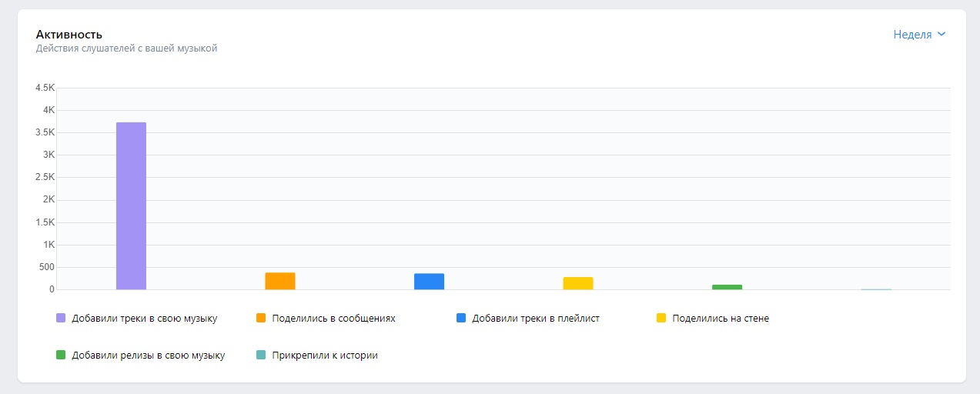980x394 pixels.
Task: Select the tall purple bar in chart
Action: (x=131, y=205)
